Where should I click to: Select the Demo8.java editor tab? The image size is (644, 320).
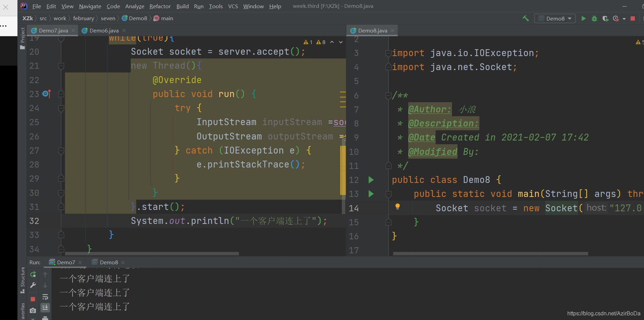(x=373, y=30)
